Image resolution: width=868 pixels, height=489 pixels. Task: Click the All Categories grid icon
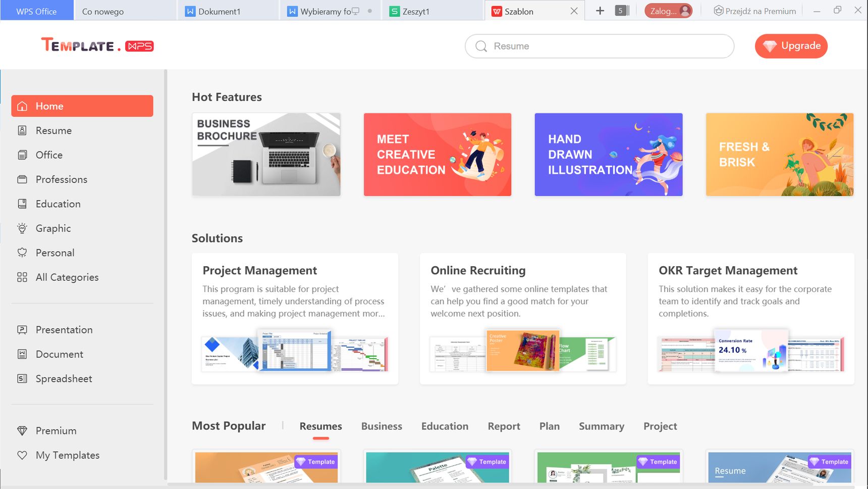(x=22, y=277)
